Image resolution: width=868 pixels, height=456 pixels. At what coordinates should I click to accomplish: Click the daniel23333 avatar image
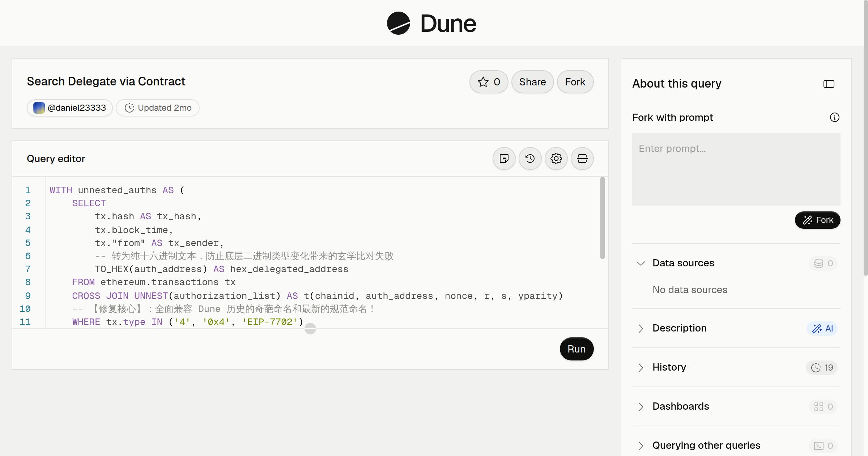(39, 108)
